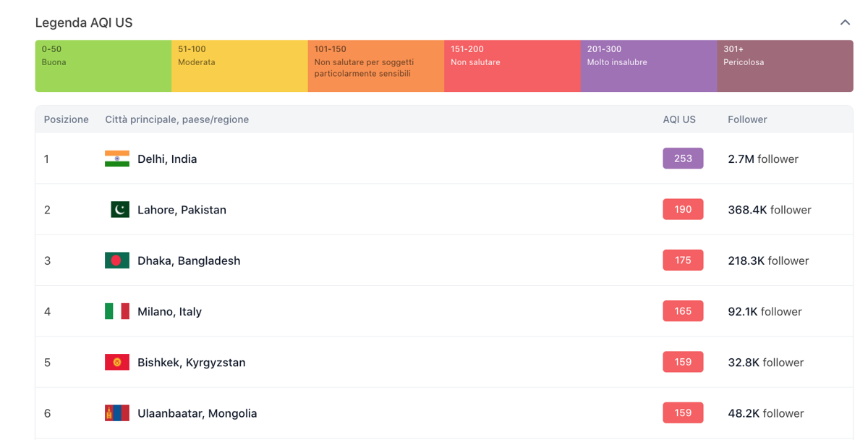868x440 pixels.
Task: Click the Follower column header
Action: point(747,119)
